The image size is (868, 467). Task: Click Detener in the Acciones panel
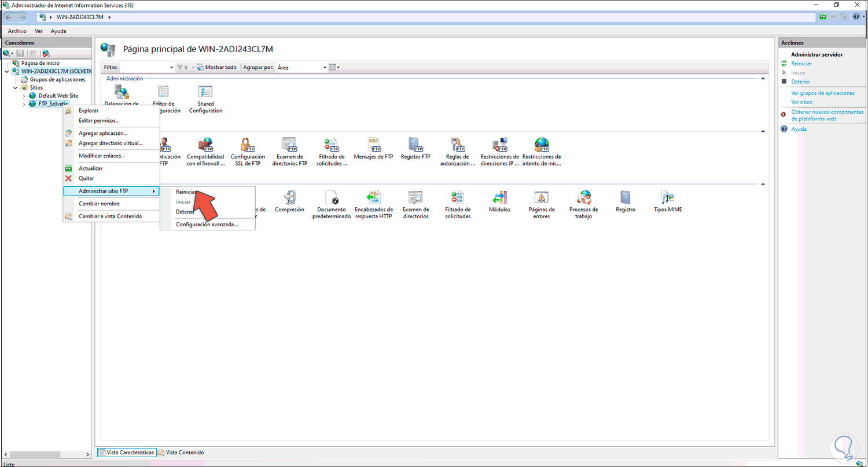coord(800,82)
